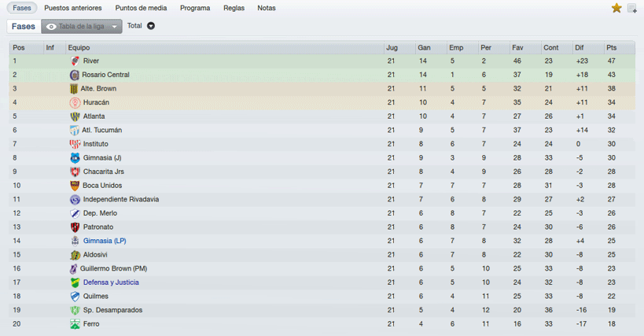The height and width of the screenshot is (336, 644).
Task: Click the Quilmes club badge
Action: click(75, 296)
